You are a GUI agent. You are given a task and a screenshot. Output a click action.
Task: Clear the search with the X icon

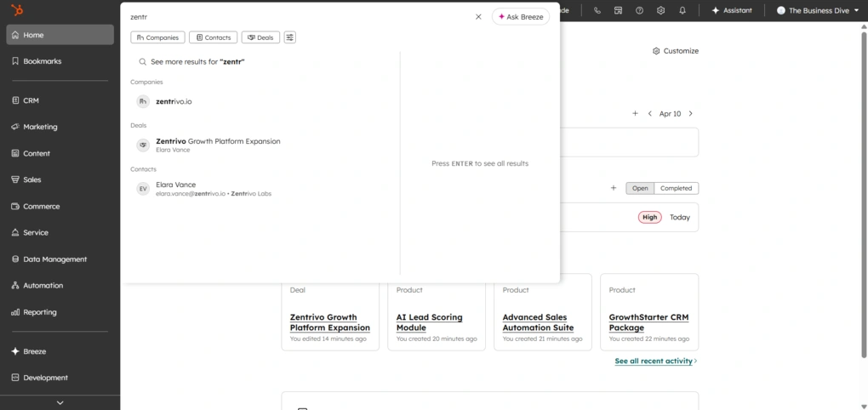tap(478, 17)
